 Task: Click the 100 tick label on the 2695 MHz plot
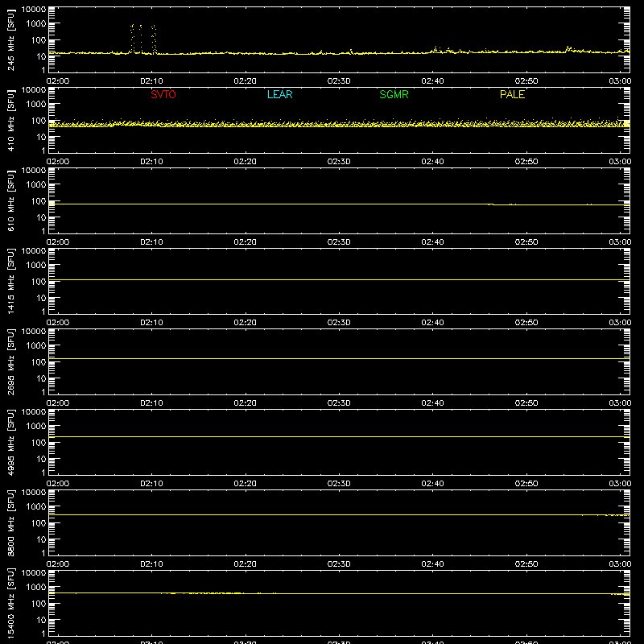point(39,361)
